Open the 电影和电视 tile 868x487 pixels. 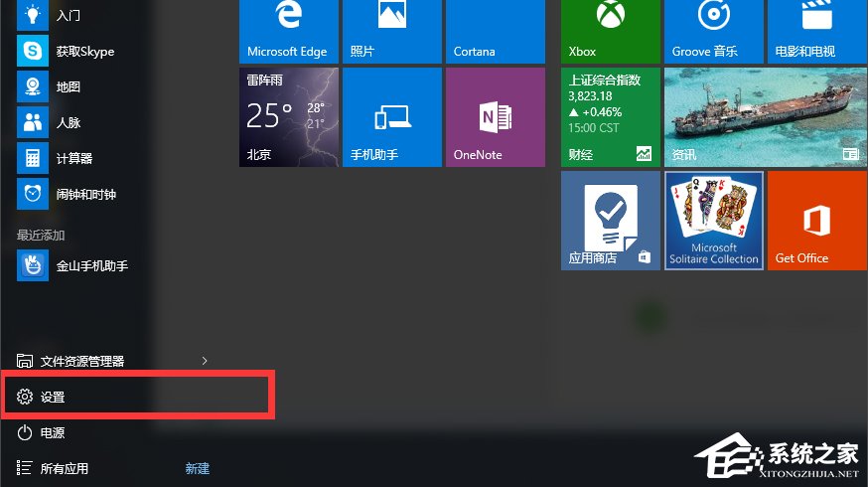coord(817,32)
